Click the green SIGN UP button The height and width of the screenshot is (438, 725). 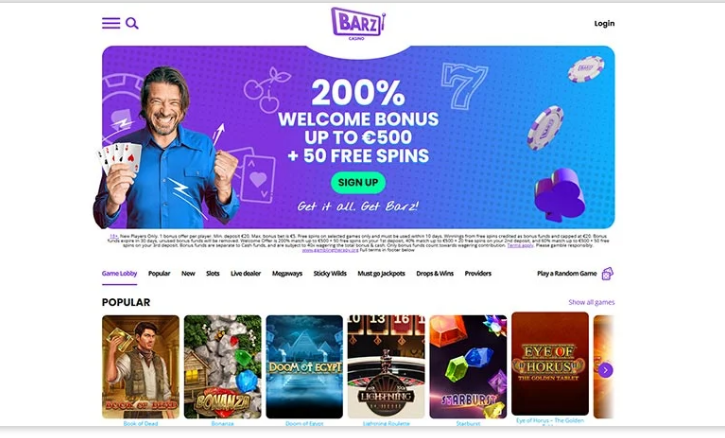pyautogui.click(x=358, y=183)
